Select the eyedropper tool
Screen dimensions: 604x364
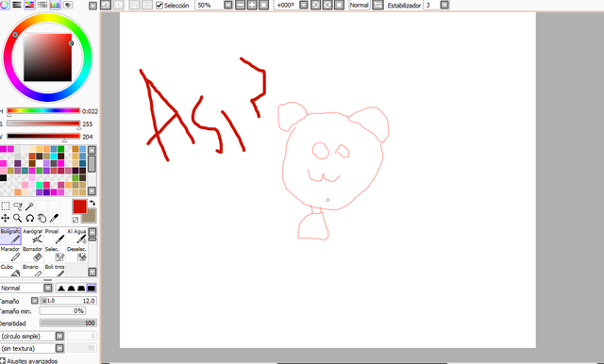point(55,218)
